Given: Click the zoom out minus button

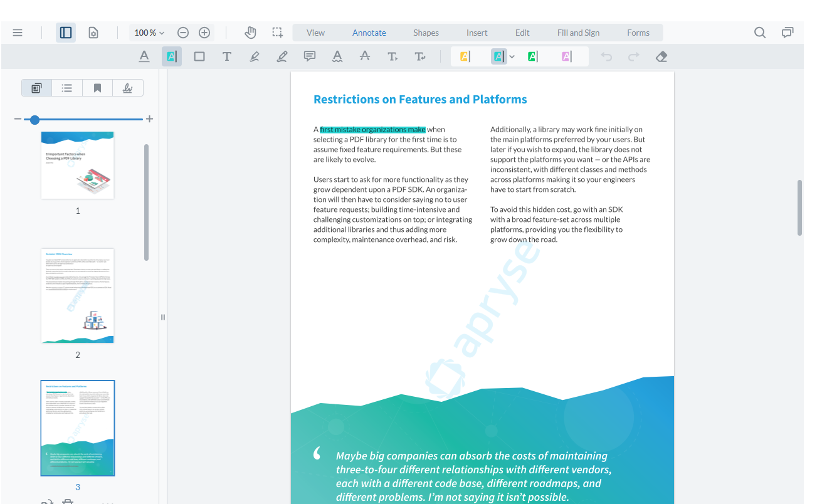Looking at the screenshot, I should (183, 33).
